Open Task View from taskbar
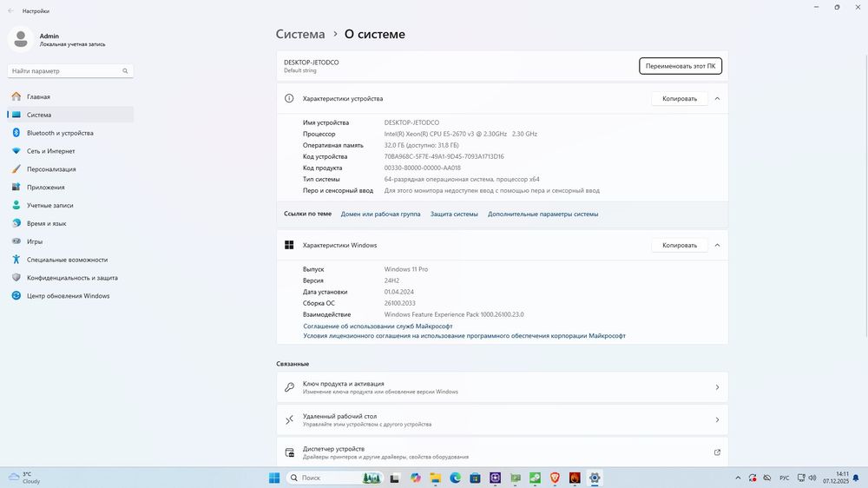The image size is (868, 488). tap(395, 478)
